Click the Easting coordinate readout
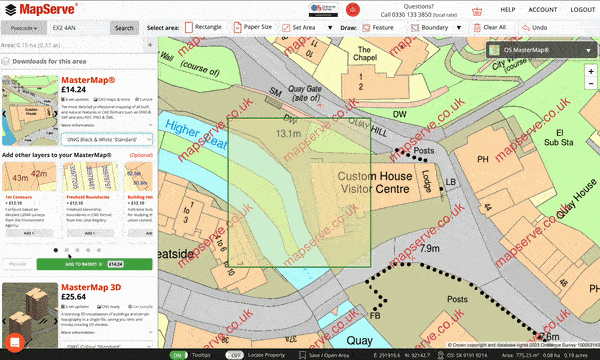Screen dimensions: 600x360 tap(386, 355)
